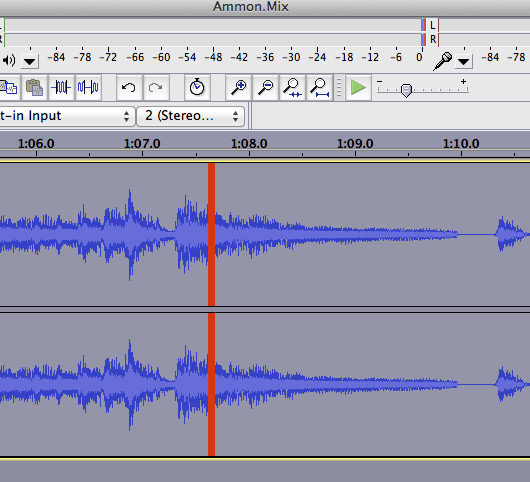Click upper channel waveform peak near 1:07
The width and height of the screenshot is (530, 482).
click(130, 234)
